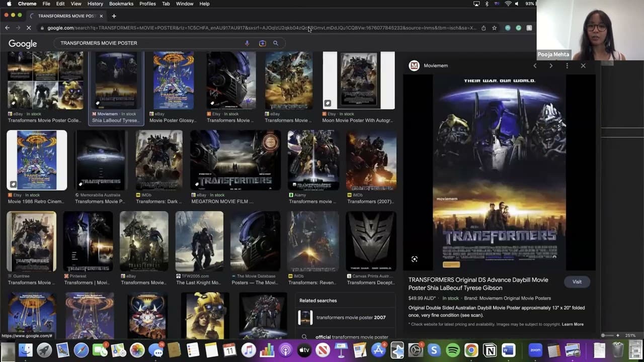Click the Moviemem logo in the preview header
The height and width of the screenshot is (362, 644).
tap(414, 66)
